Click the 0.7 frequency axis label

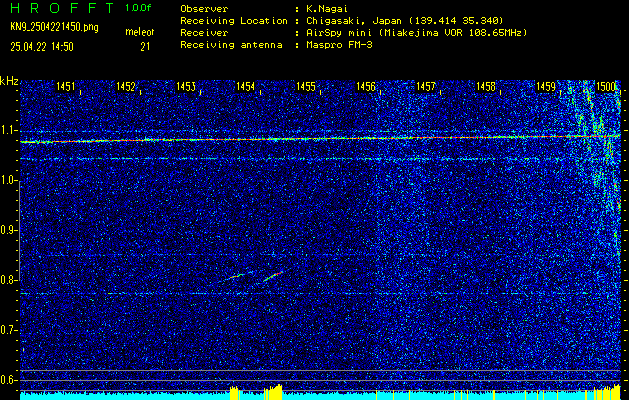pos(7,330)
